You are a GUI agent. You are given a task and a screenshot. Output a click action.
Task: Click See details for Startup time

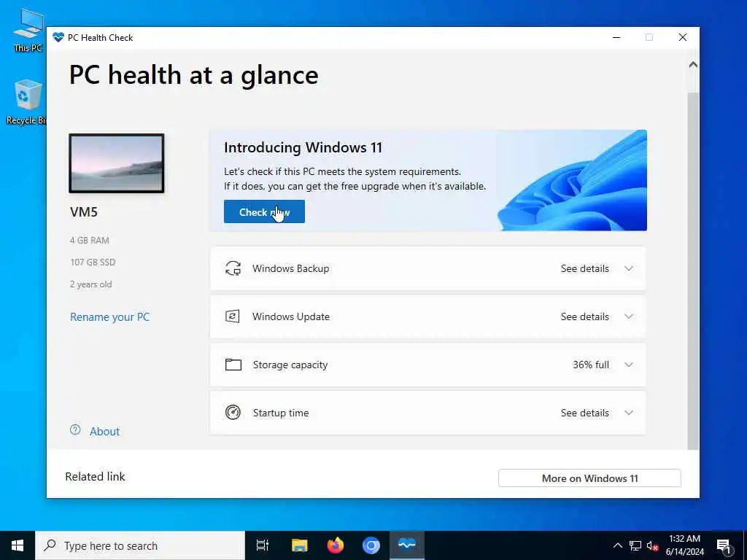(584, 413)
